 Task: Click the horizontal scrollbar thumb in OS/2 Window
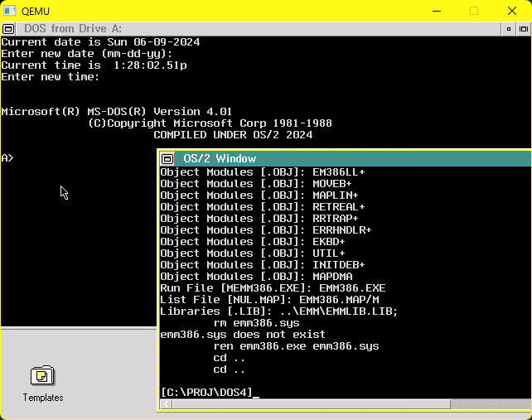311,404
